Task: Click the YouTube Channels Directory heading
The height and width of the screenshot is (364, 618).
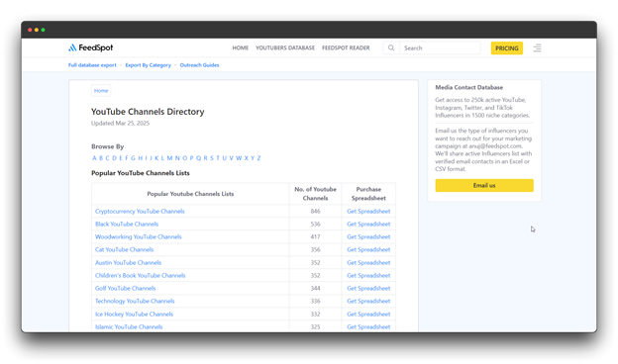Action: (148, 112)
